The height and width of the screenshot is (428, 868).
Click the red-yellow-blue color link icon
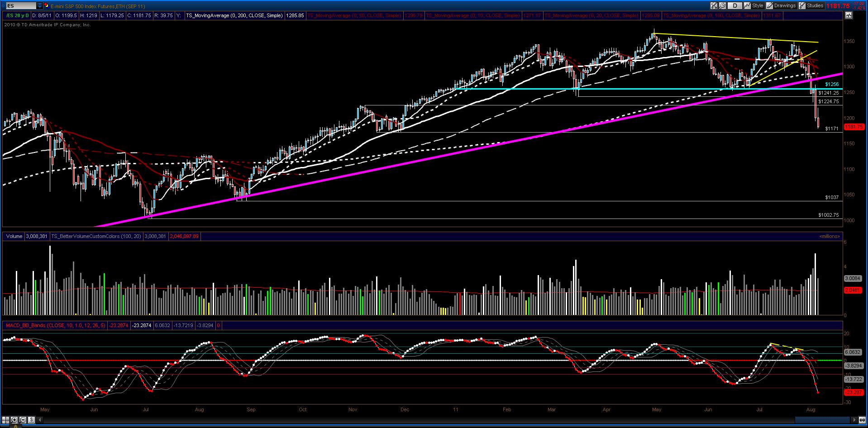click(x=47, y=6)
